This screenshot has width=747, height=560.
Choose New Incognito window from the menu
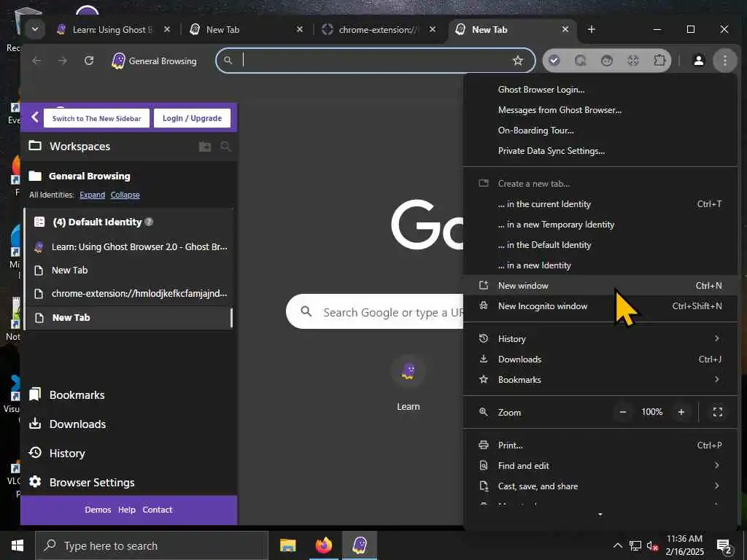(600, 306)
